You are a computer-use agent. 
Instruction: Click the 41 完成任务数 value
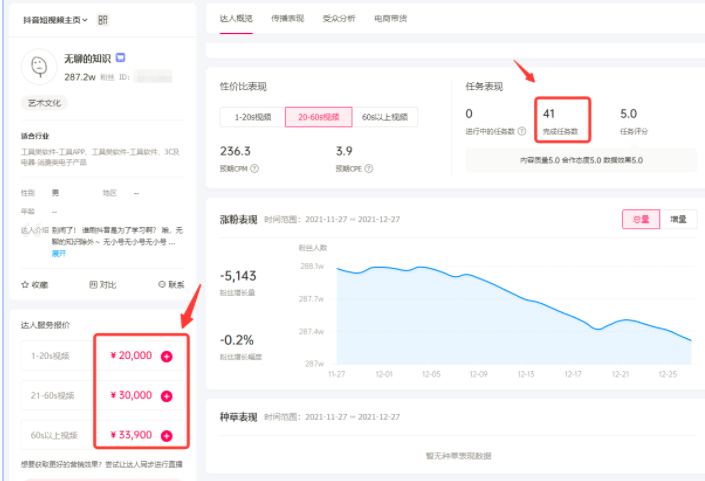click(x=549, y=114)
